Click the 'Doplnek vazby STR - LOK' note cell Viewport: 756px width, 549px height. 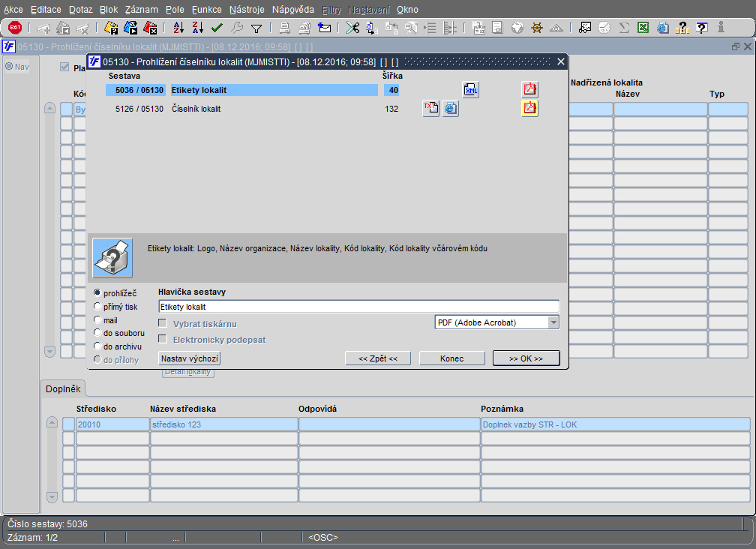615,424
